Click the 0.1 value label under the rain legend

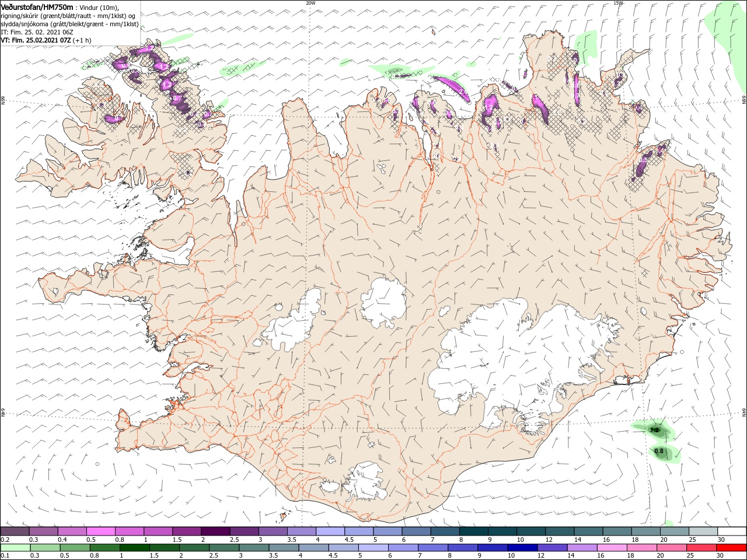pyautogui.click(x=5, y=556)
